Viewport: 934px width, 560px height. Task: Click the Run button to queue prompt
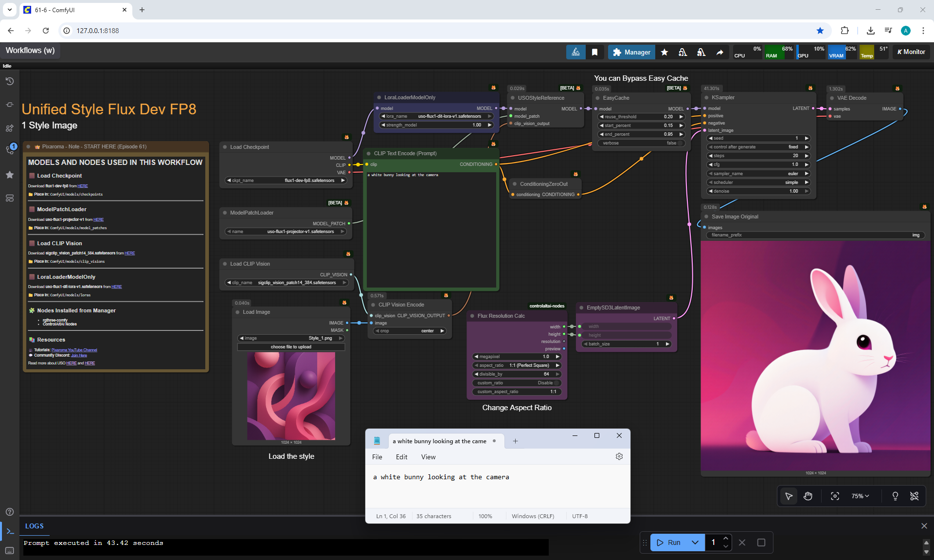click(669, 542)
